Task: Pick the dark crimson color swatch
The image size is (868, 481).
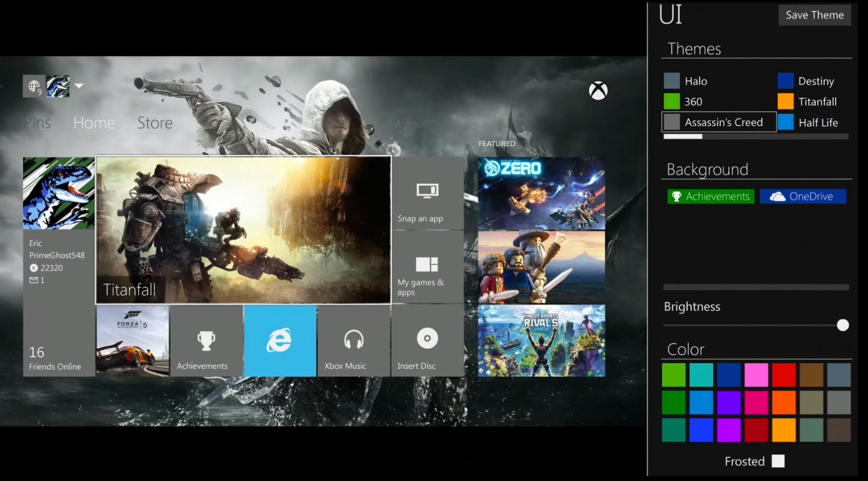Action: [x=756, y=430]
